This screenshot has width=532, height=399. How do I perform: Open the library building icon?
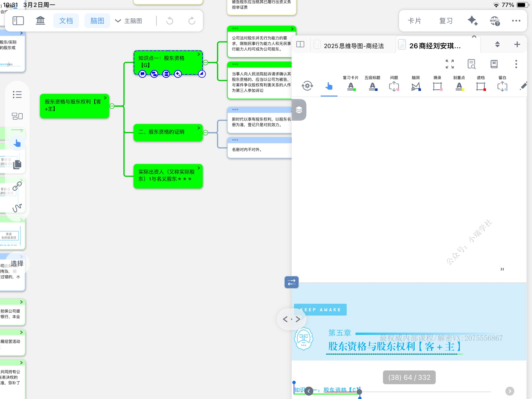tap(40, 21)
